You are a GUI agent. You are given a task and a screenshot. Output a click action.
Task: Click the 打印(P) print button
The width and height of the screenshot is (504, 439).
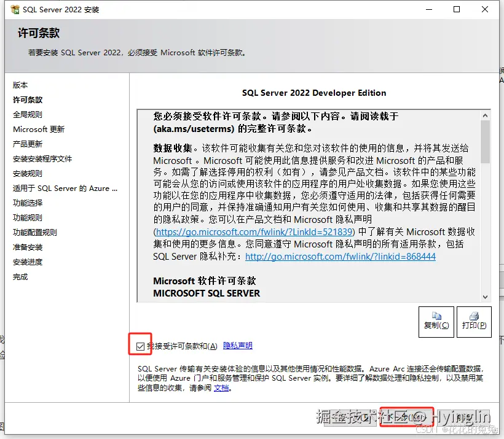pos(474,322)
